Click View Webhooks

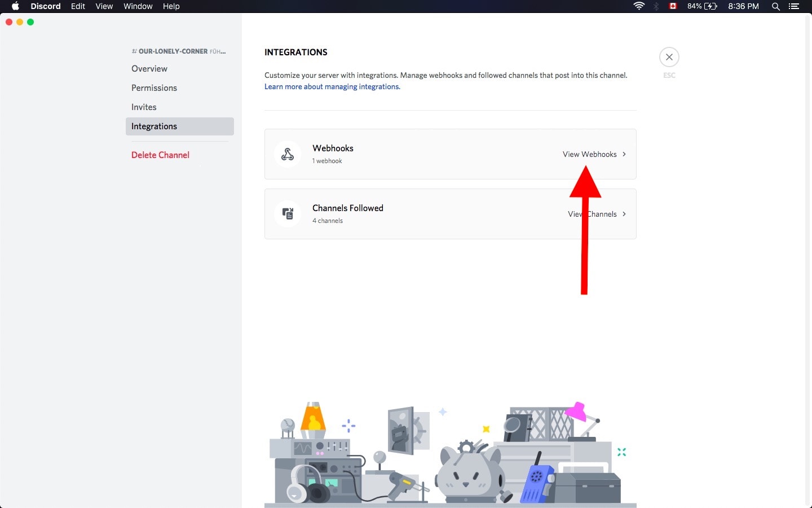590,154
